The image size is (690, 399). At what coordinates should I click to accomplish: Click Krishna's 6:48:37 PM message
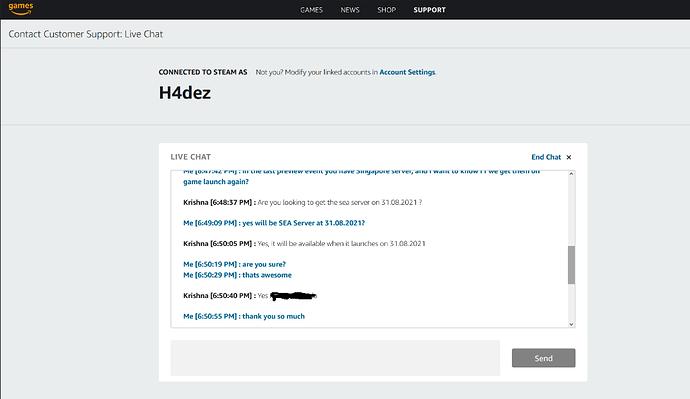point(303,202)
